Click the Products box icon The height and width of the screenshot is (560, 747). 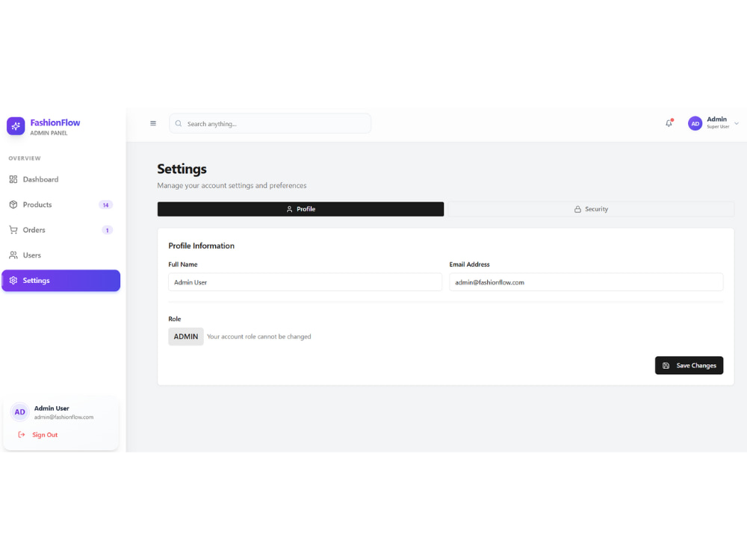(13, 205)
